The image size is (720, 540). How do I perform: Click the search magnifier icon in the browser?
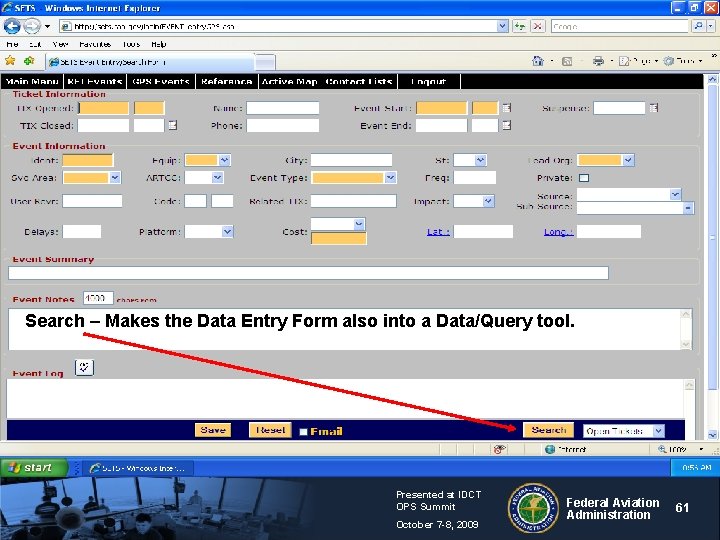click(x=698, y=26)
